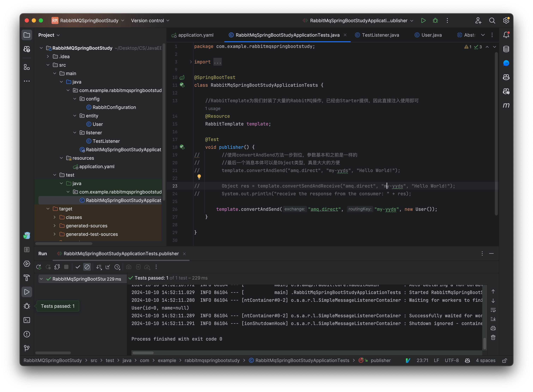Click the console horizontal scrollbar
533x392 pixels.
coord(143,353)
